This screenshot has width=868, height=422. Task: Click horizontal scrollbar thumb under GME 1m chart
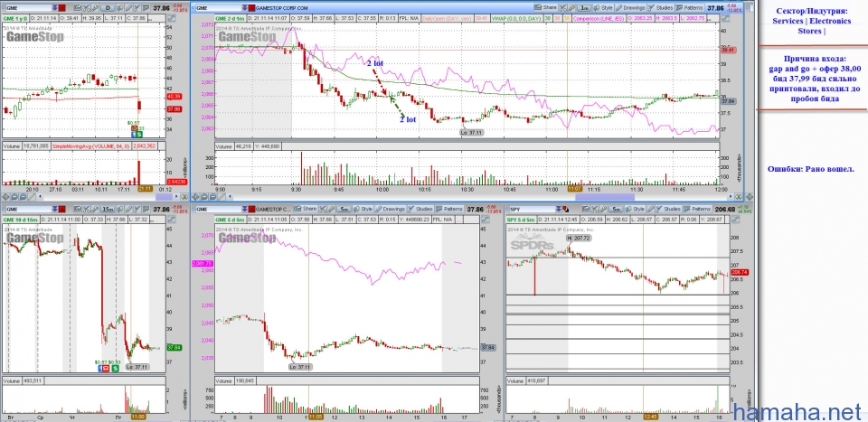[x=605, y=197]
